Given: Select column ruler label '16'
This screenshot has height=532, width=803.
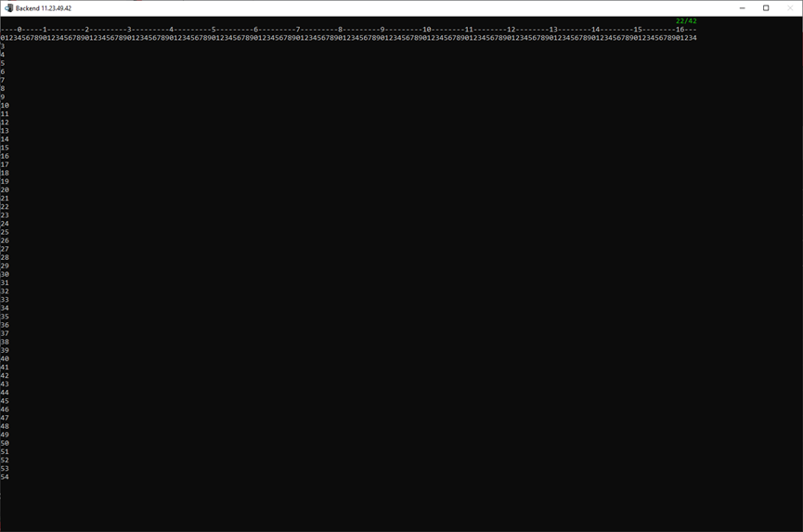Looking at the screenshot, I should pos(680,30).
